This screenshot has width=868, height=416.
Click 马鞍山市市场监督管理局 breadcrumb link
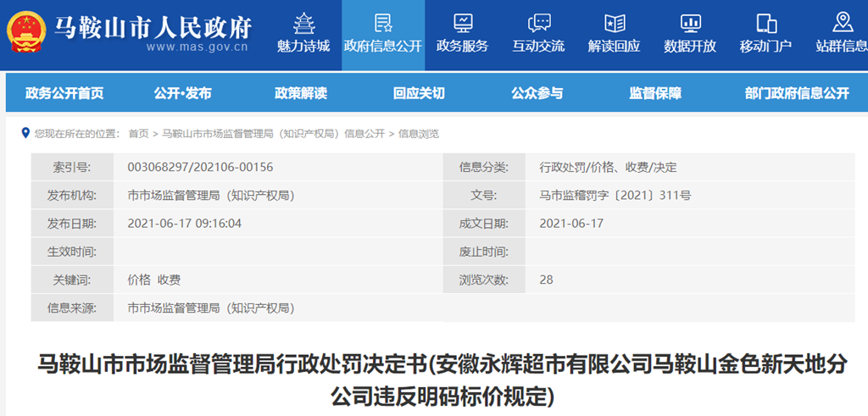pos(274,133)
